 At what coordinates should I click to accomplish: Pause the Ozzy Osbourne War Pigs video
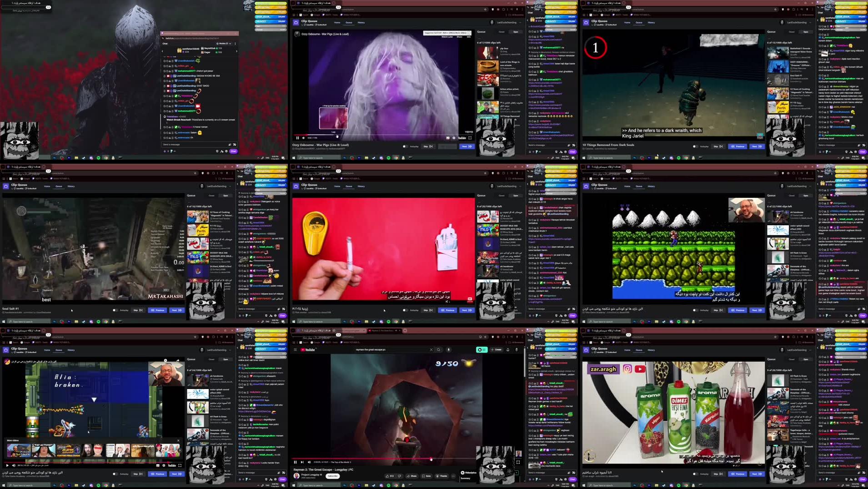coord(297,138)
